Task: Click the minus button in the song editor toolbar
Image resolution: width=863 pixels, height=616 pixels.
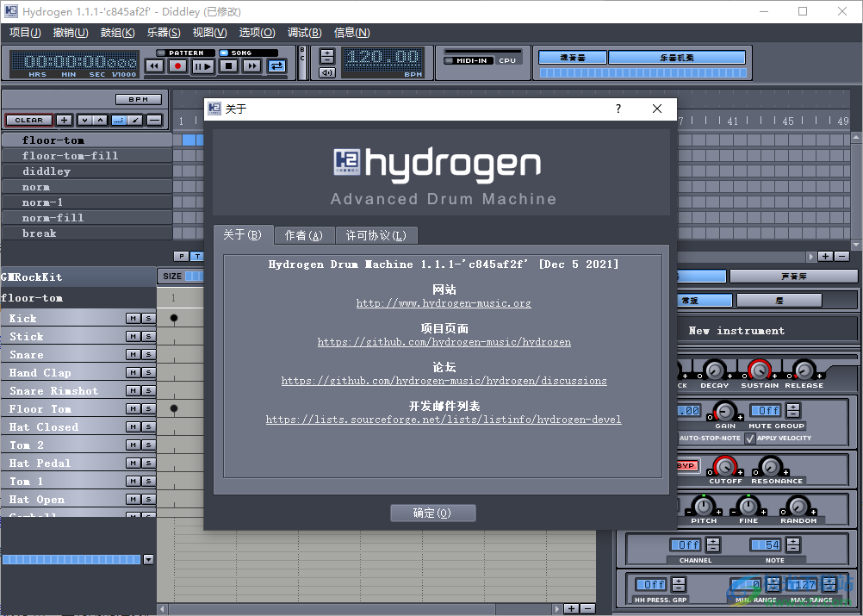Action: click(x=155, y=120)
